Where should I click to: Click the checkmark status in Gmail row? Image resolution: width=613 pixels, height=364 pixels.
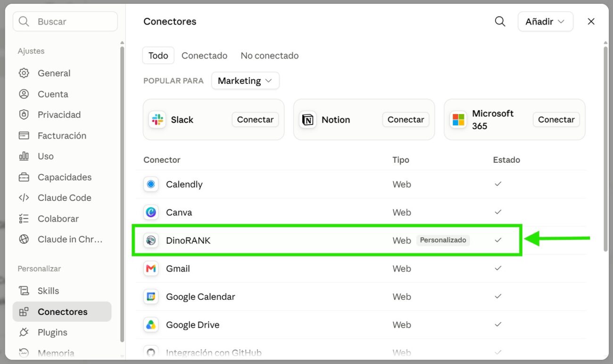point(498,268)
